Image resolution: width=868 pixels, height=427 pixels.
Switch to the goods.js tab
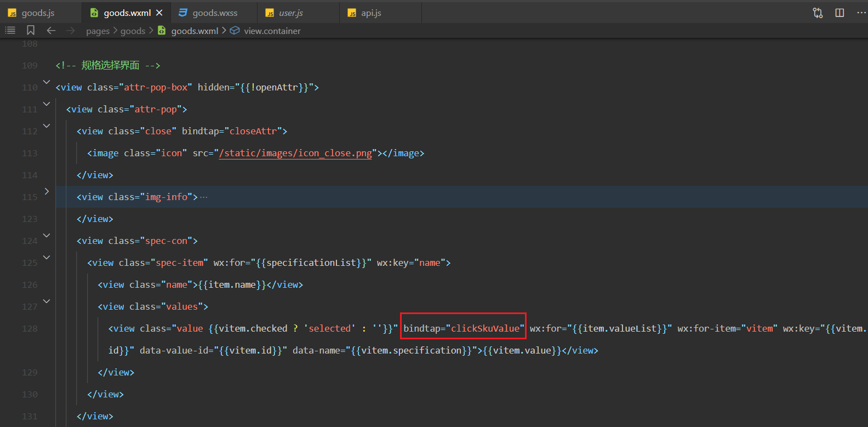[x=38, y=13]
